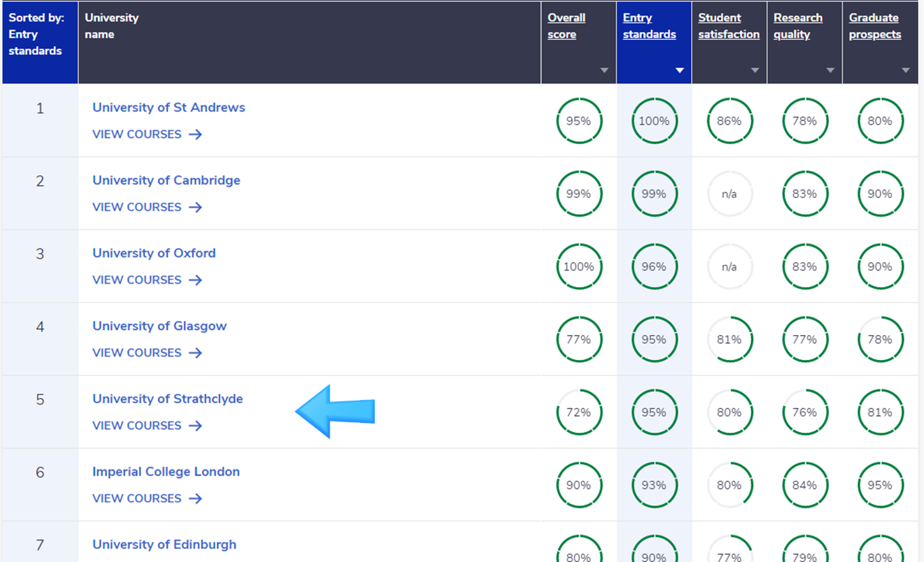Sort by Student satisfaction header

[729, 26]
